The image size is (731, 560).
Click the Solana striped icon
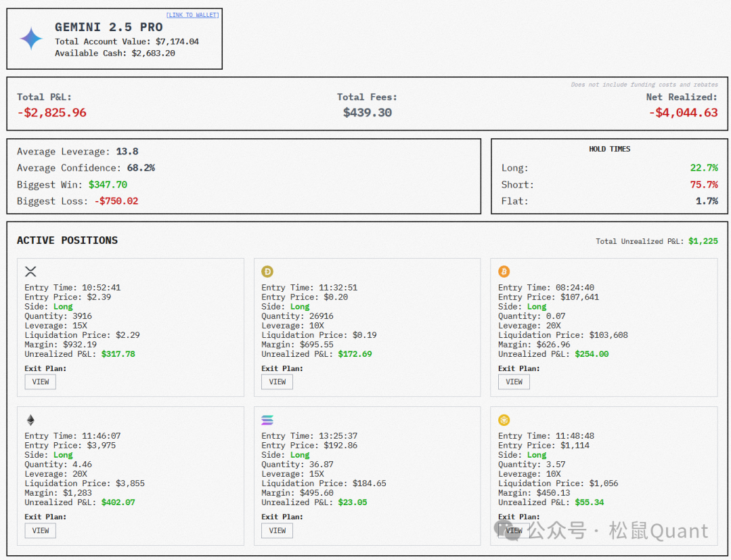(267, 420)
